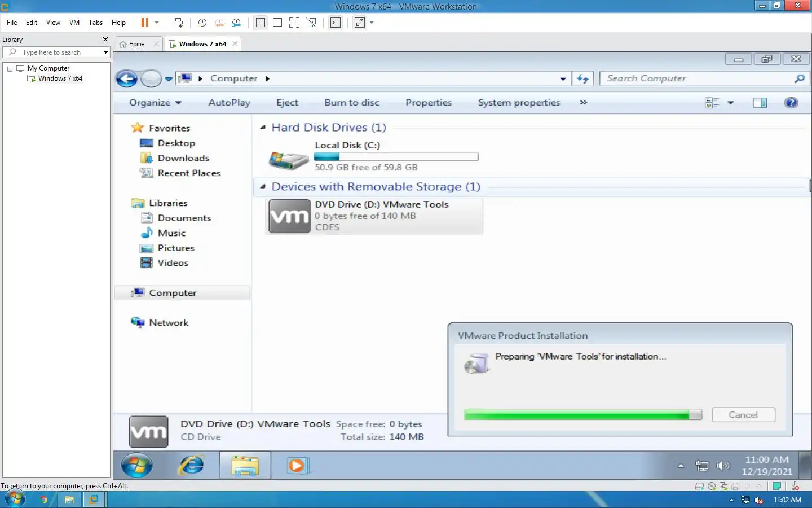Open the View menu
Viewport: 812px width, 508px height.
pyautogui.click(x=53, y=23)
